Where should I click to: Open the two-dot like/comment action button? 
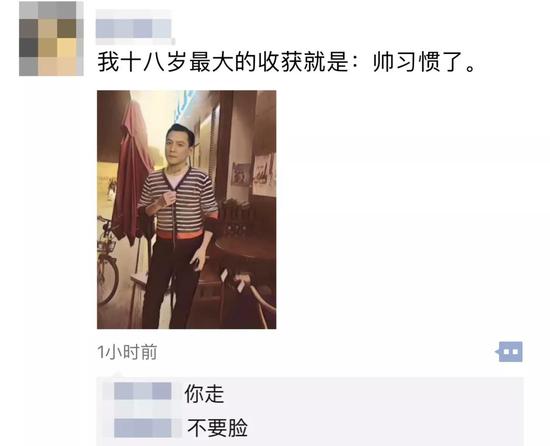pyautogui.click(x=509, y=351)
